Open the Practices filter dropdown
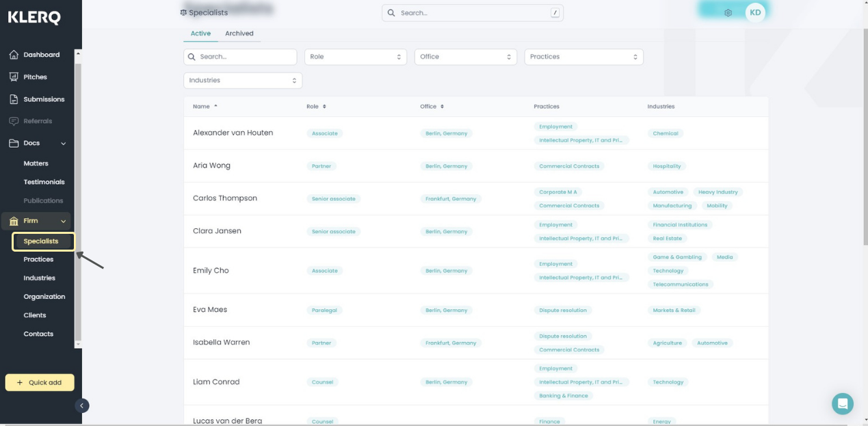Screen dimensions: 868x426 (584, 57)
